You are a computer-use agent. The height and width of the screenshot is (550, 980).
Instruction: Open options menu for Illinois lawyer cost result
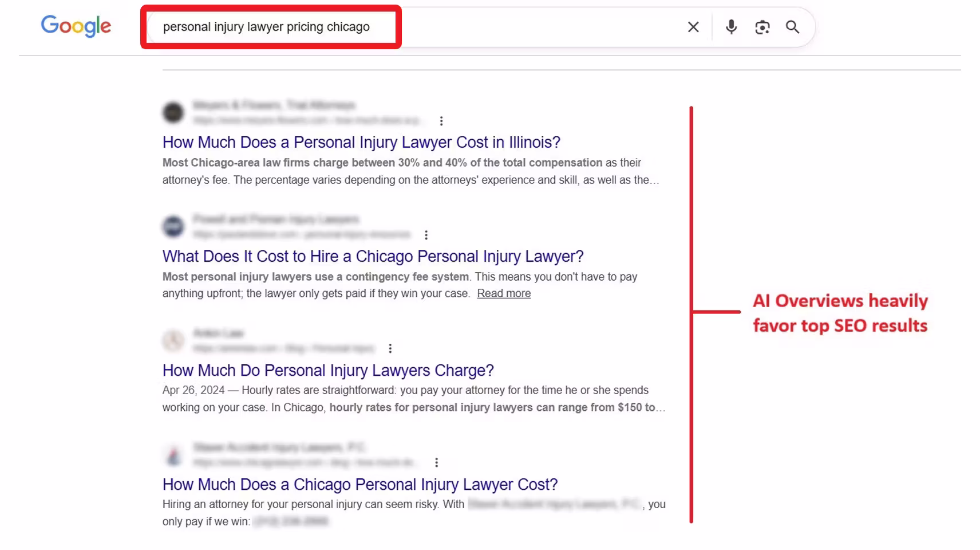click(441, 121)
